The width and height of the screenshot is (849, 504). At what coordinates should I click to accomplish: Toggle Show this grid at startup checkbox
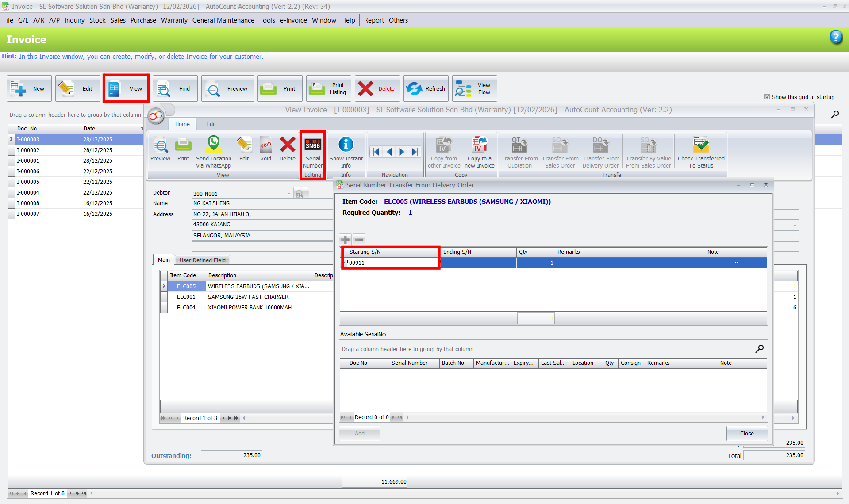point(767,97)
